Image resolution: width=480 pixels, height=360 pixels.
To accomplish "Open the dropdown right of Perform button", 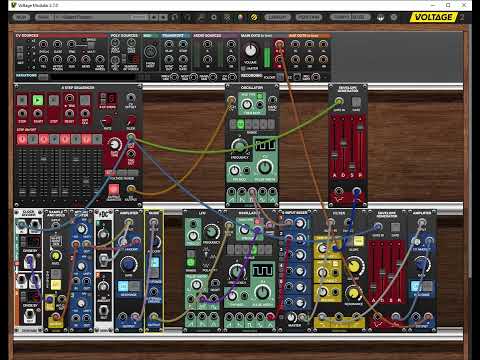I will tap(349, 17).
